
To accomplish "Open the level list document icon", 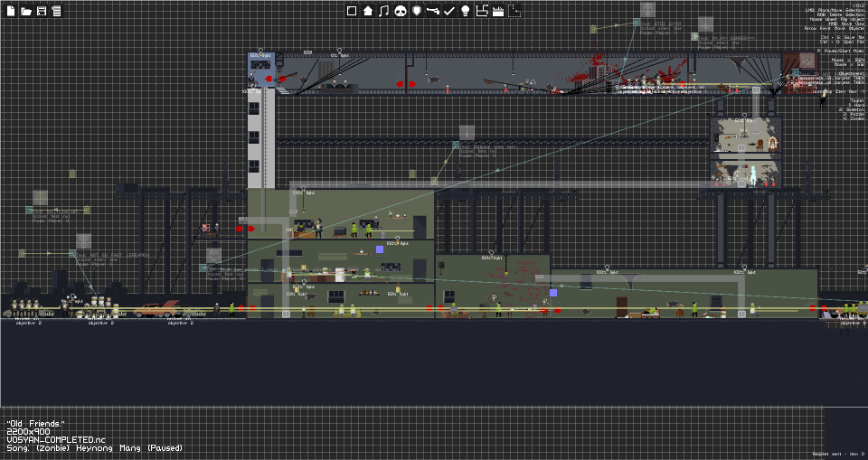I will point(56,11).
